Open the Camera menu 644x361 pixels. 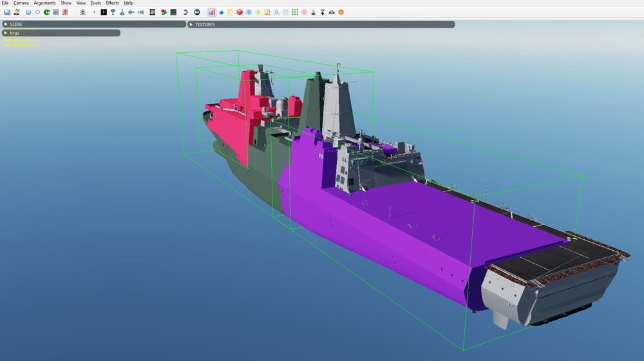pyautogui.click(x=21, y=3)
